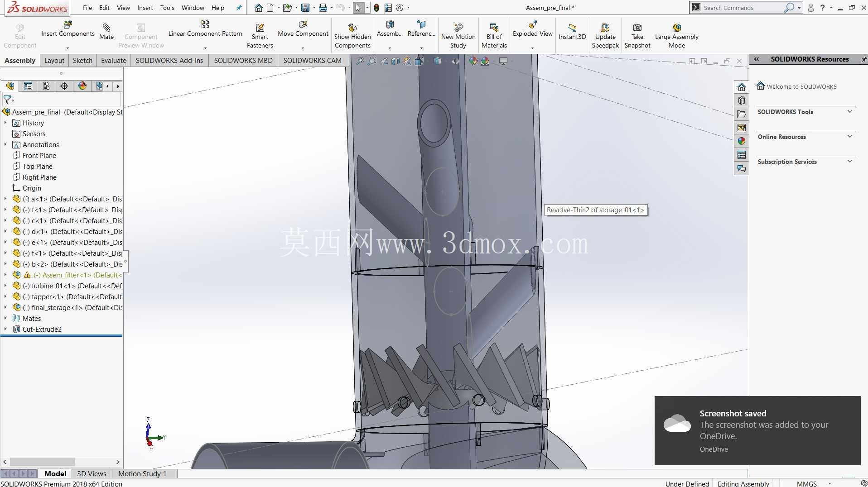
Task: Open the PropertyManager tab icon
Action: pos(28,86)
